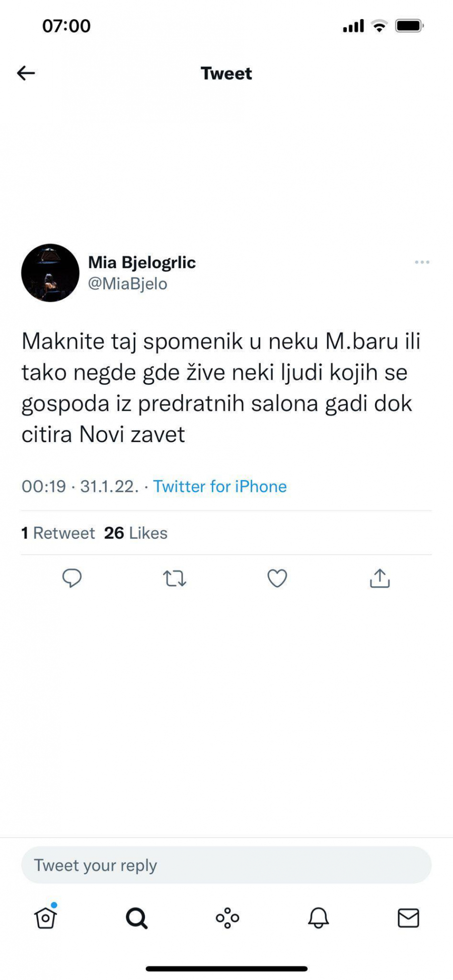Open the Search explore icon
This screenshot has width=453, height=980.
click(x=135, y=918)
